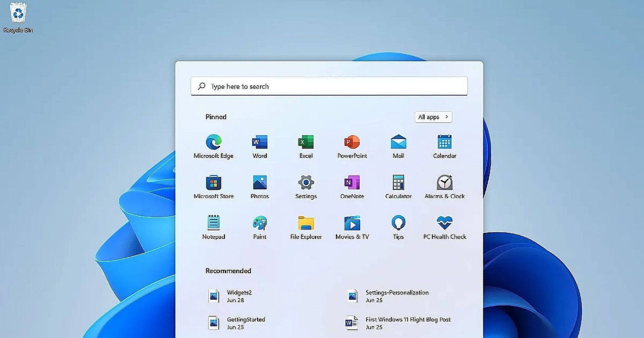644x338 pixels.
Task: Open the Widgets2 recommended file
Action: (x=230, y=296)
